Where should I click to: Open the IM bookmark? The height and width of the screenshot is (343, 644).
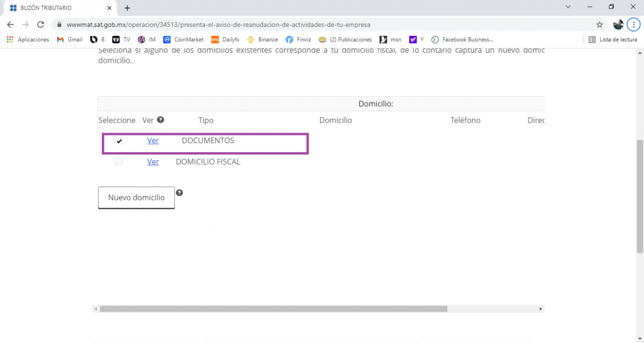tap(147, 40)
